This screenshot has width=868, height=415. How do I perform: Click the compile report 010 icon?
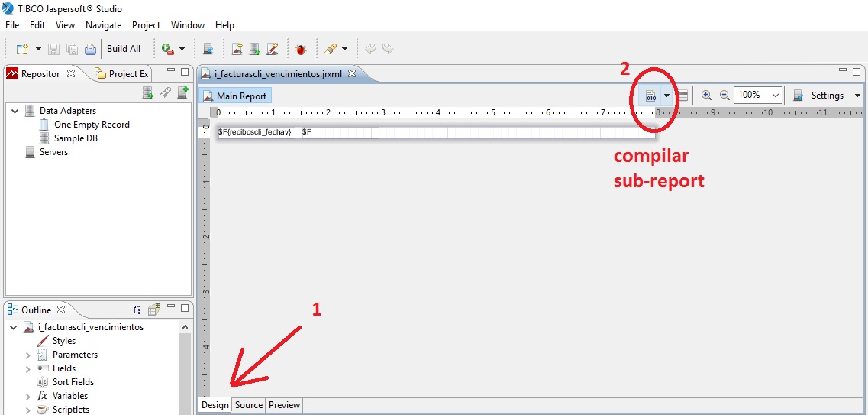[x=650, y=96]
